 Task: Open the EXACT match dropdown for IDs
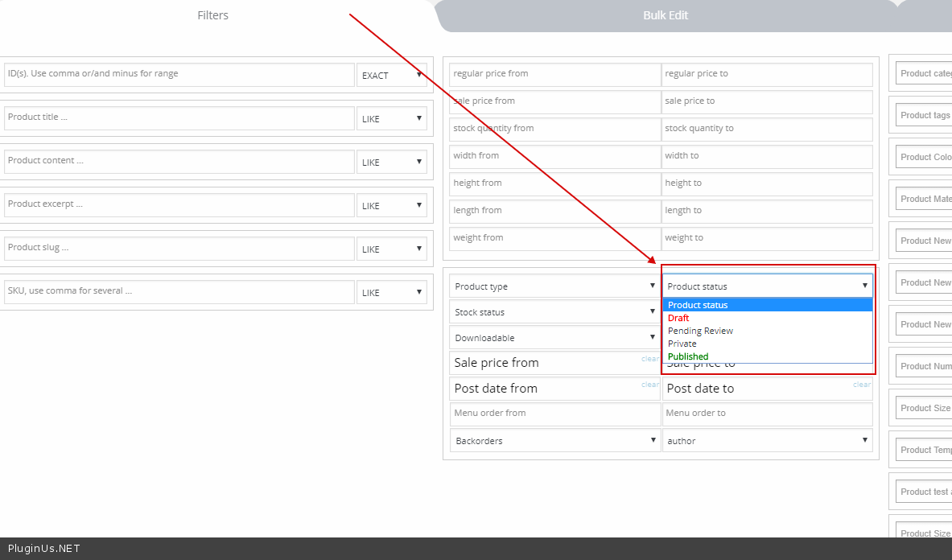(x=391, y=75)
